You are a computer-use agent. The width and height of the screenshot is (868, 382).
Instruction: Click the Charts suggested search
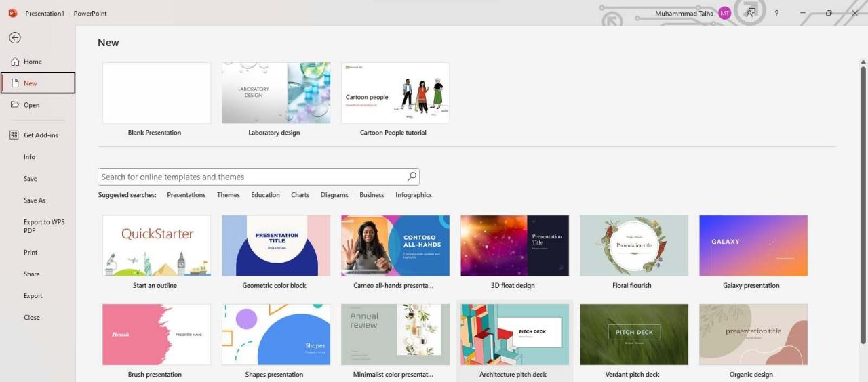coord(300,195)
